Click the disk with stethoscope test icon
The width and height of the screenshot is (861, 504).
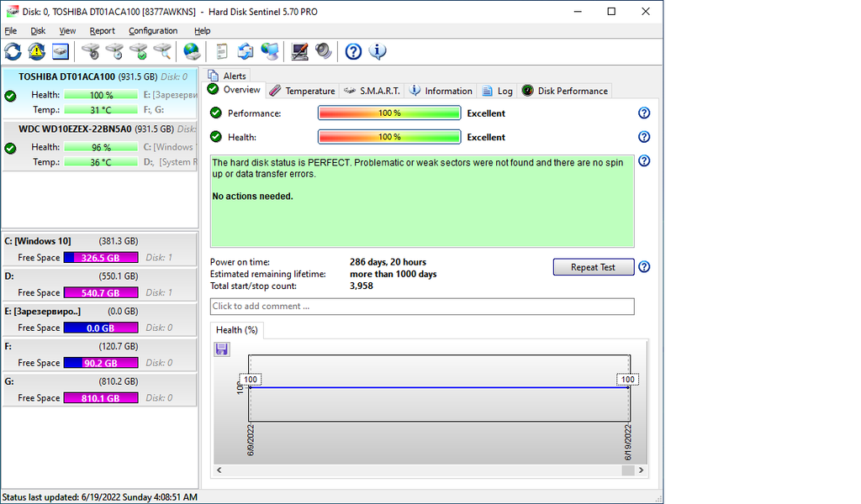91,51
